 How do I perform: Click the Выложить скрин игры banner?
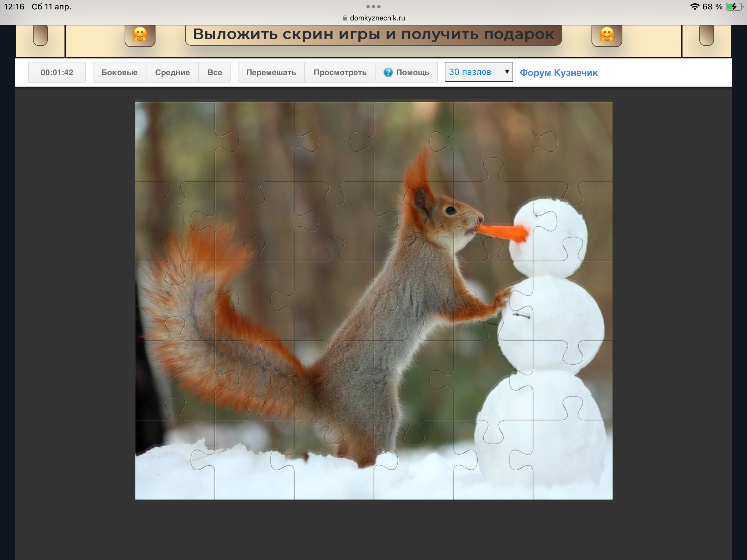pos(373,35)
